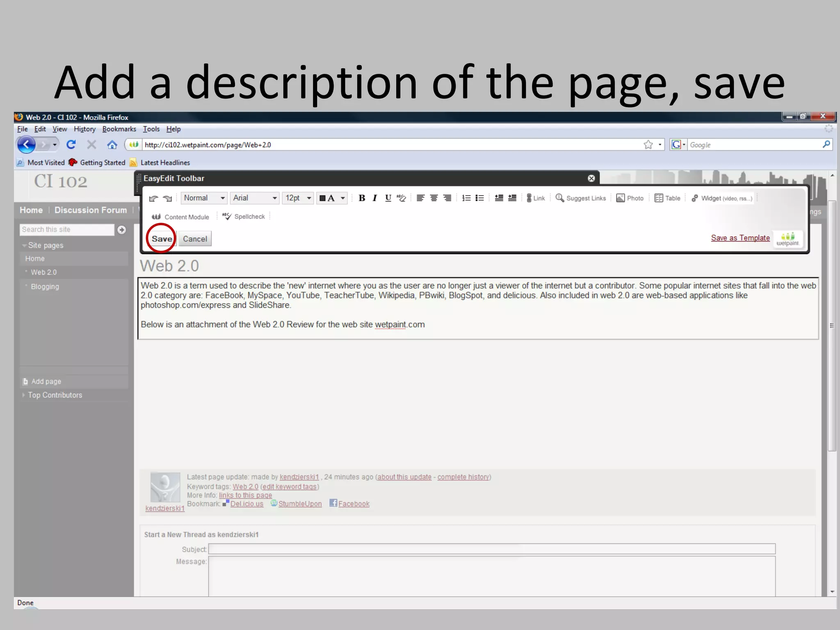This screenshot has width=840, height=630.
Task: Open the Edit menu
Action: pyautogui.click(x=40, y=129)
